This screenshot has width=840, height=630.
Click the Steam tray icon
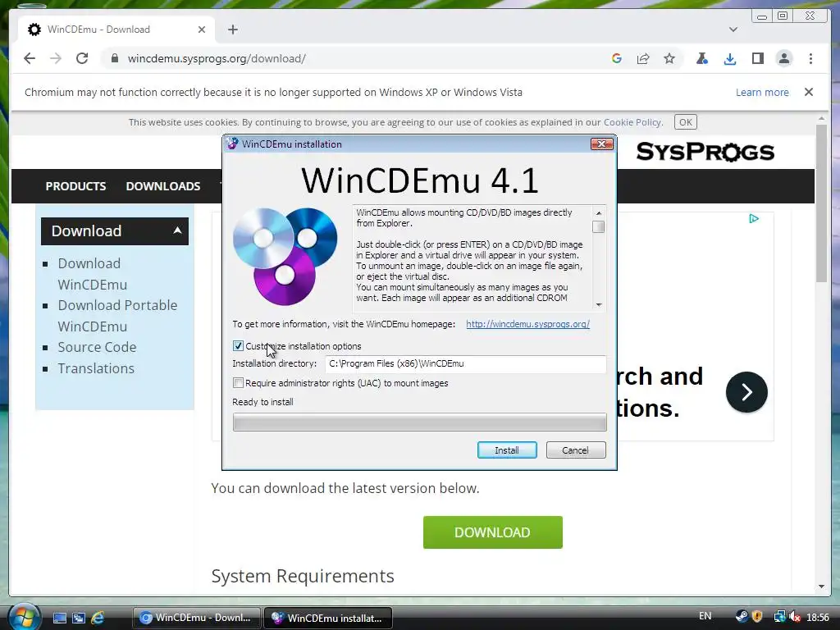point(742,617)
